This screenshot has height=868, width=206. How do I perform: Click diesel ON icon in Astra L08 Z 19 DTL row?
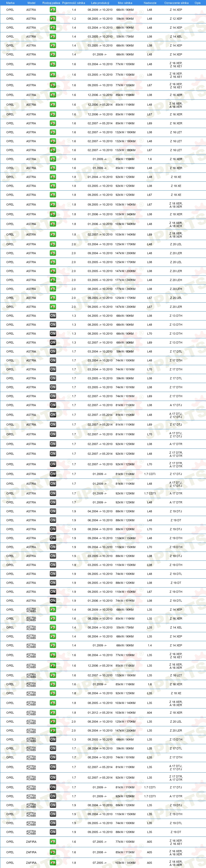coord(53,601)
